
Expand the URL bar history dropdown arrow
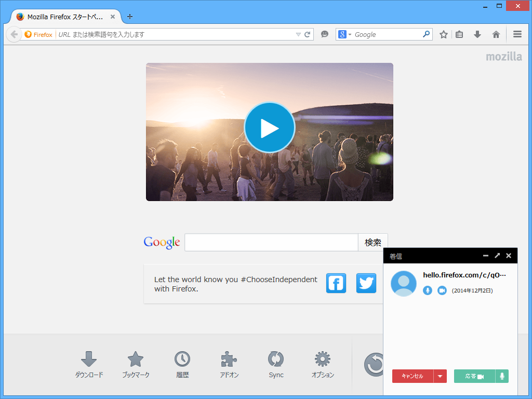[x=298, y=34]
